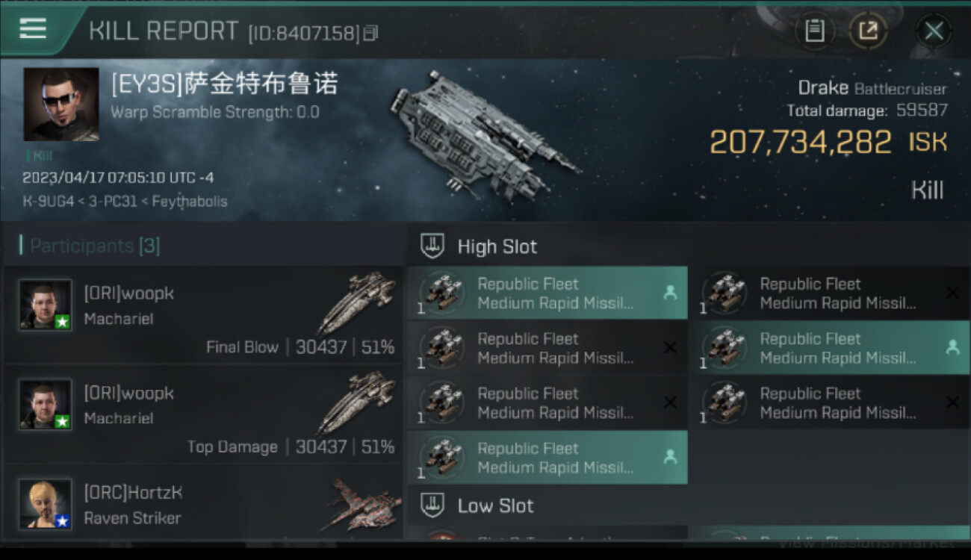Tap the victim pilot's portrait

[x=61, y=105]
